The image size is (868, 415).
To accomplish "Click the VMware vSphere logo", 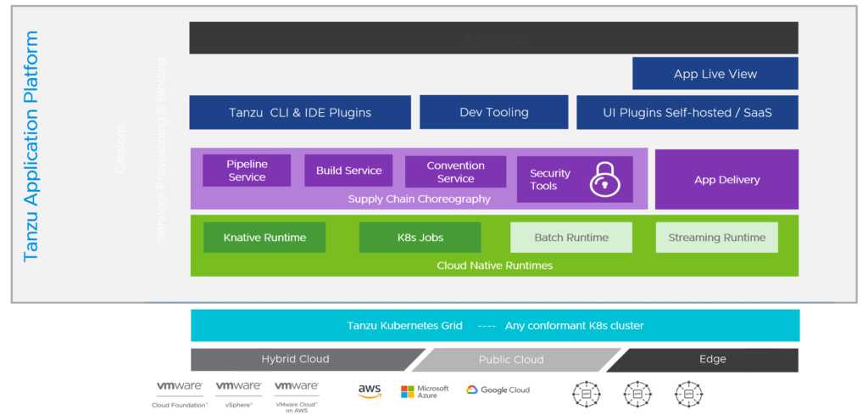I will (x=238, y=394).
